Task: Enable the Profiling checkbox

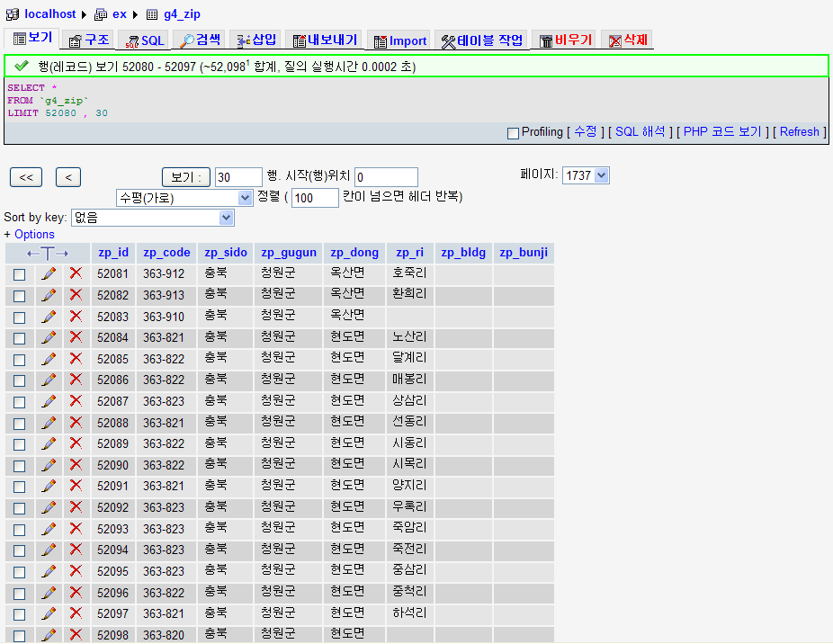Action: point(513,133)
